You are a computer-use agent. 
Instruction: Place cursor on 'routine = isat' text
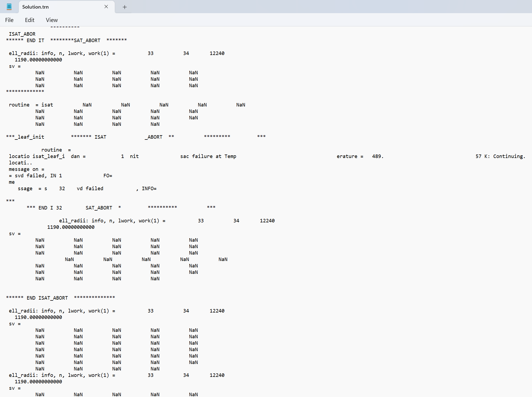pyautogui.click(x=31, y=105)
